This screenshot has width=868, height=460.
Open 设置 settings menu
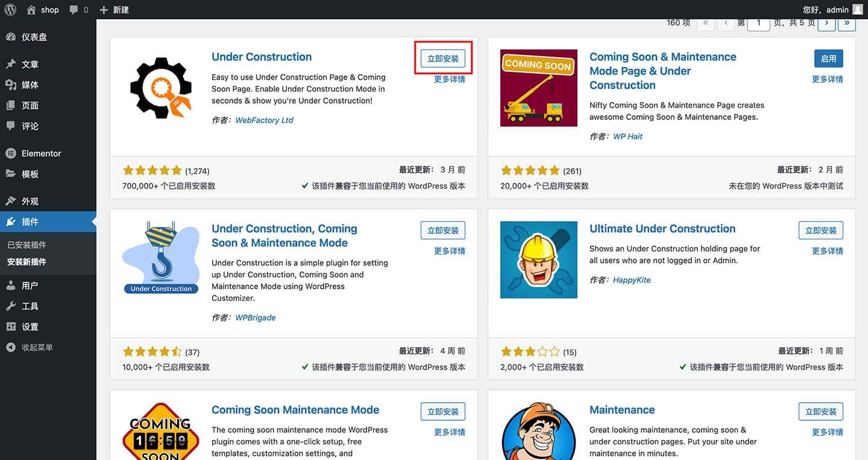click(48, 327)
